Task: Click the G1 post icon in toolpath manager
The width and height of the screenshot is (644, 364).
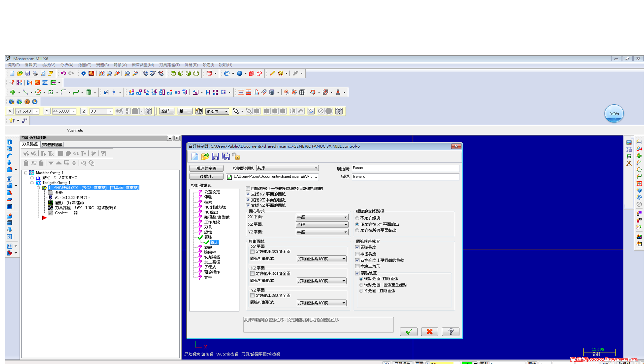Action: coord(76,153)
